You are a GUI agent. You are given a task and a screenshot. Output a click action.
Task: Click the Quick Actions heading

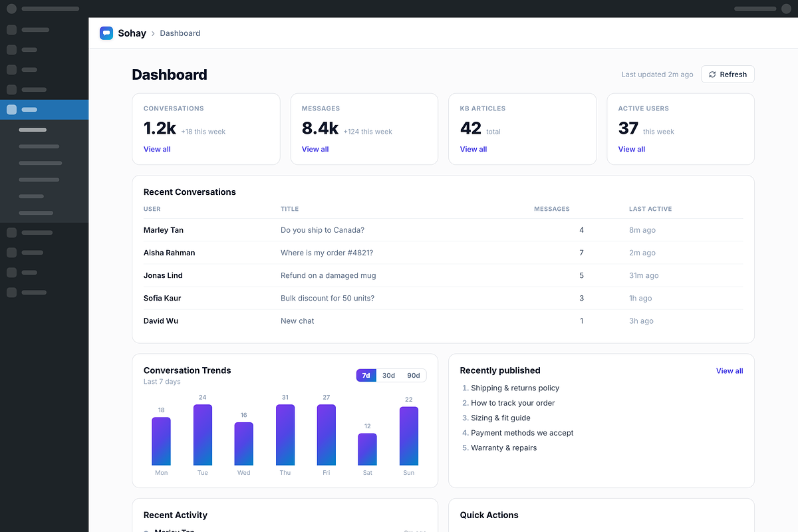(x=489, y=515)
